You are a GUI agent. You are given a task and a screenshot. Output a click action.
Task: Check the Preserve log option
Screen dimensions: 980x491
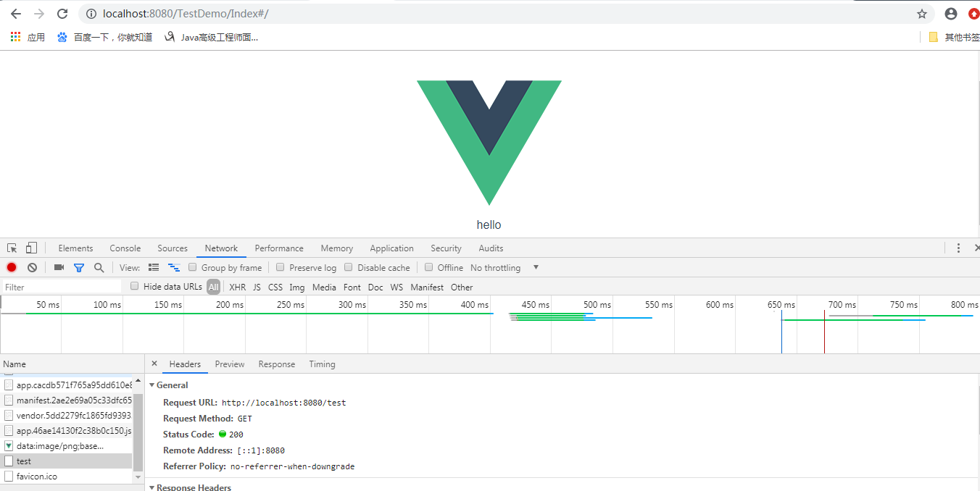tap(280, 267)
